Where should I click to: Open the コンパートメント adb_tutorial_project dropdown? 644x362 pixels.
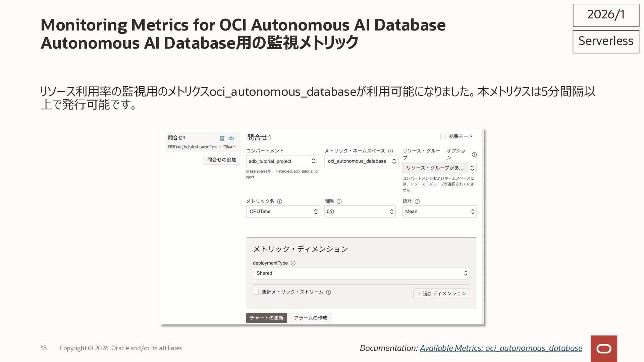[x=283, y=161]
